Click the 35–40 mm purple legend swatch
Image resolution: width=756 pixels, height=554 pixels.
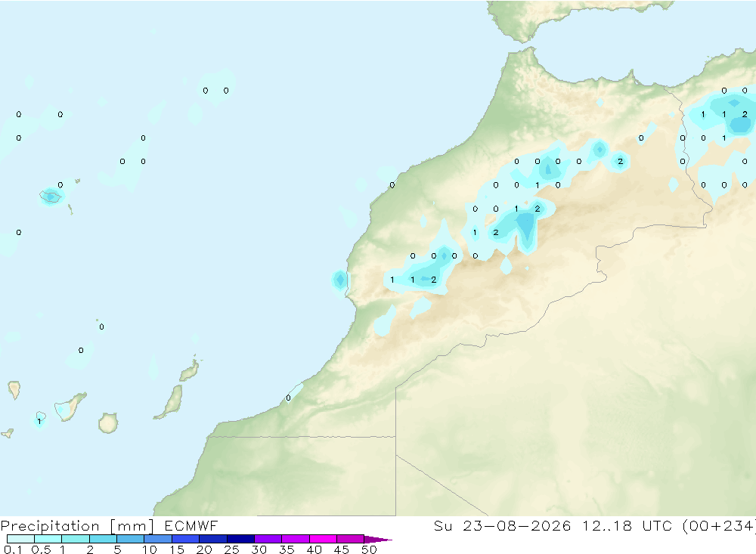coord(295,539)
